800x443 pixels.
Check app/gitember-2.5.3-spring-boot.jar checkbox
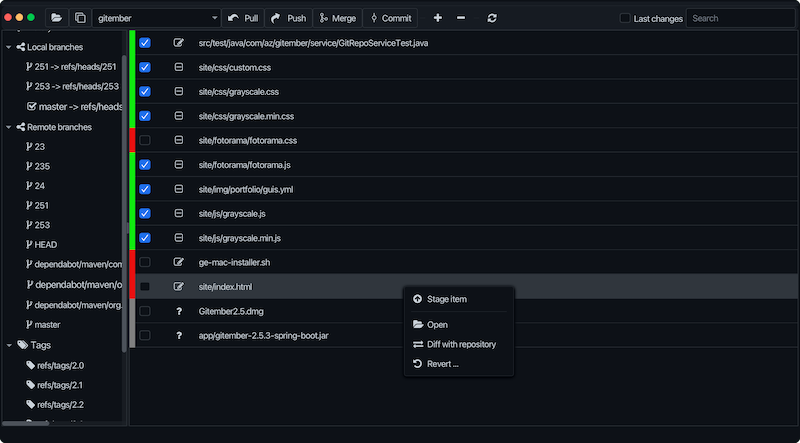pos(145,335)
